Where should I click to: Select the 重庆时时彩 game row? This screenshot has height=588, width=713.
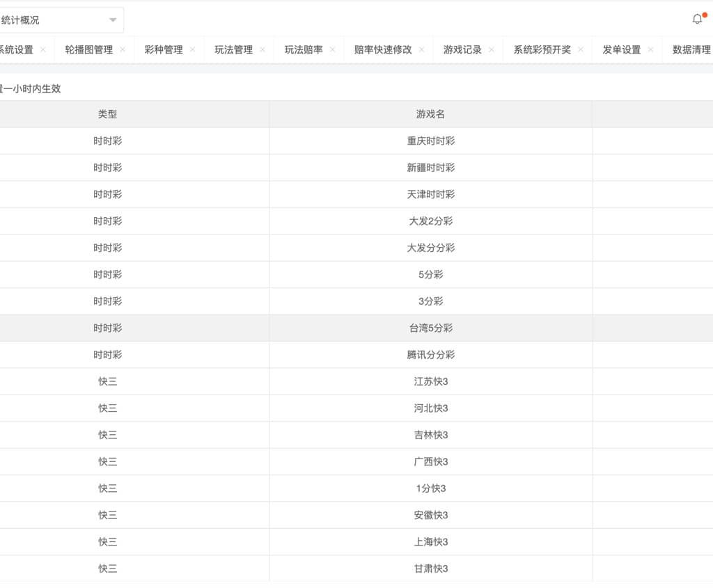(430, 141)
